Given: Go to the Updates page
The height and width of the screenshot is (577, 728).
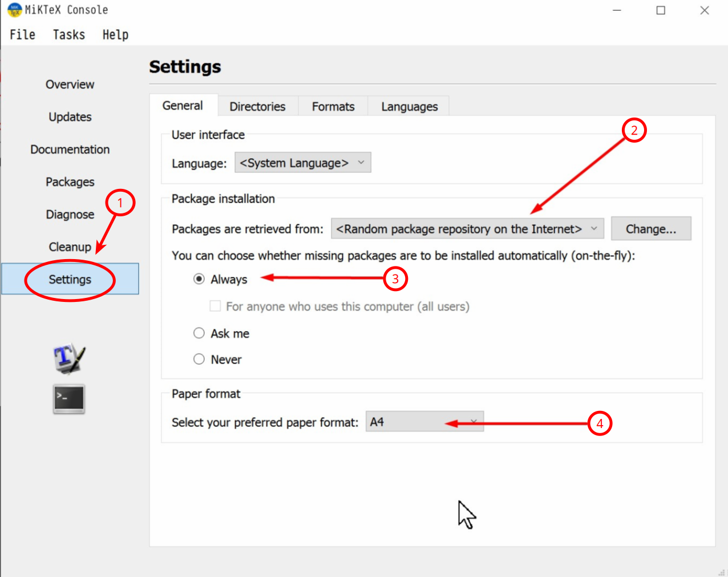Looking at the screenshot, I should click(70, 117).
